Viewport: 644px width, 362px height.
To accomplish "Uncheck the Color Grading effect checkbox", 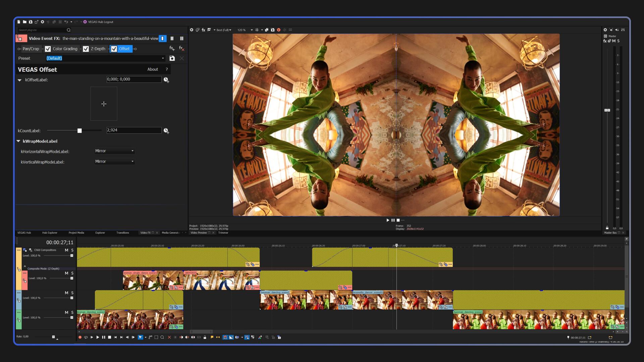I will (48, 49).
